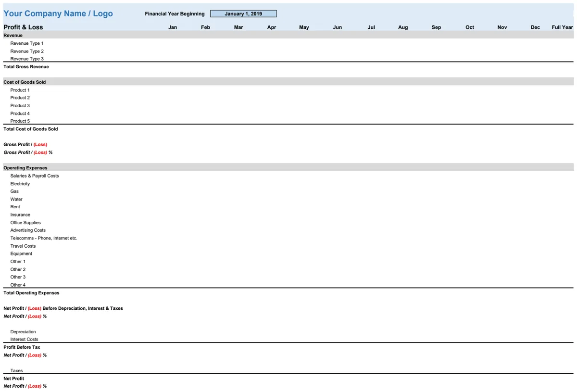
Task: Select the Telecomms - Phone, Internet etc. row
Action: pos(44,238)
